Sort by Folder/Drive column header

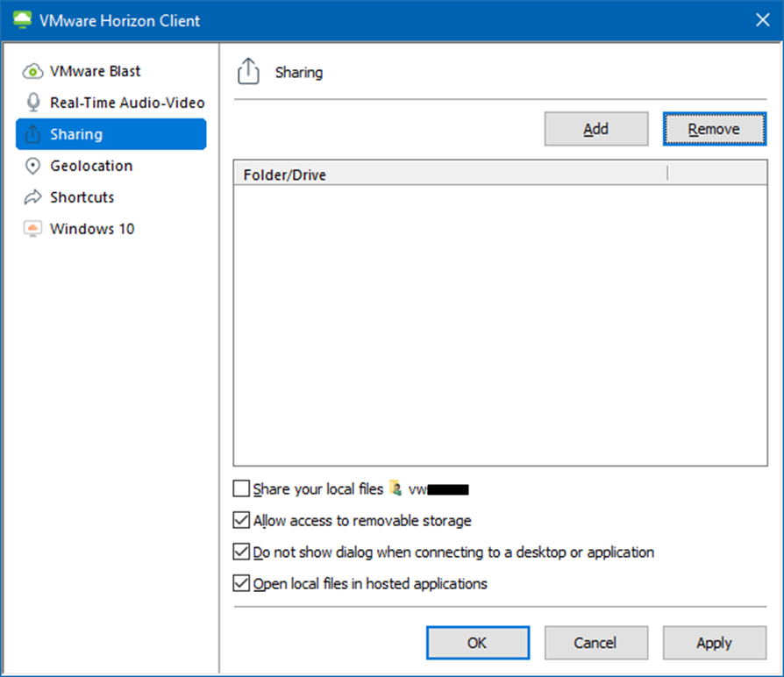(451, 174)
